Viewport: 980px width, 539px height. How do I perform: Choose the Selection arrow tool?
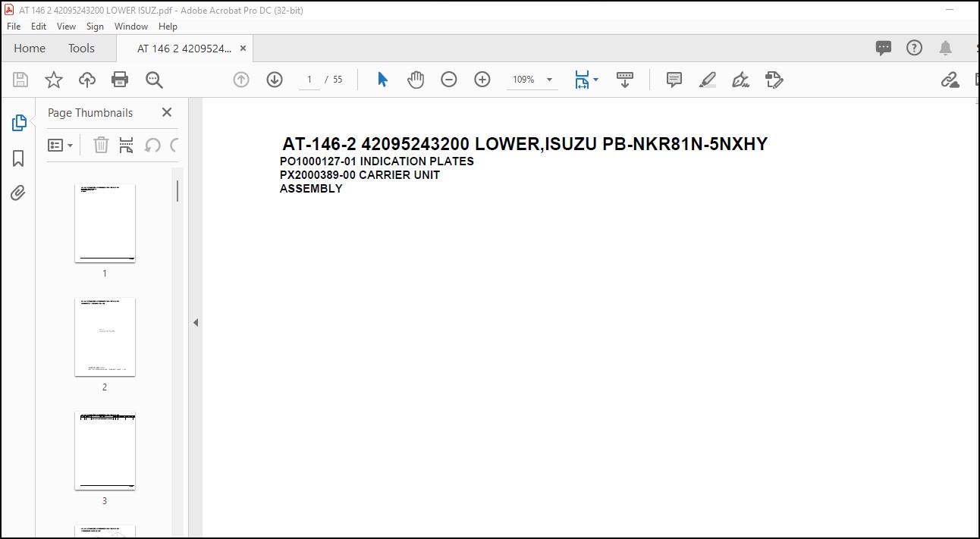point(382,80)
